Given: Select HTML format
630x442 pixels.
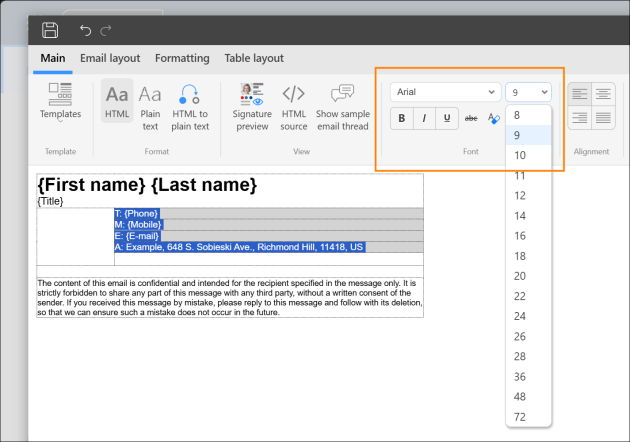Looking at the screenshot, I should point(117,102).
